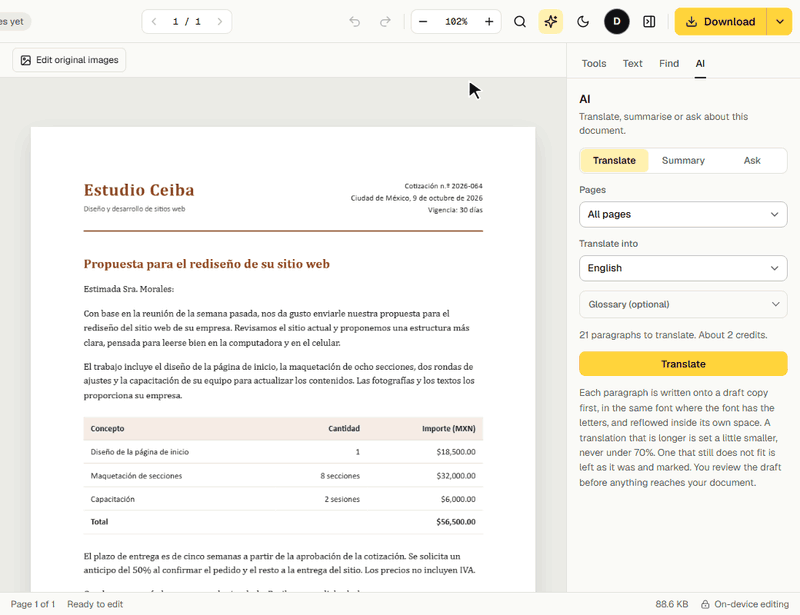Screen dimensions: 800x615
Task: Zoom in with the plus button
Action: (x=489, y=21)
